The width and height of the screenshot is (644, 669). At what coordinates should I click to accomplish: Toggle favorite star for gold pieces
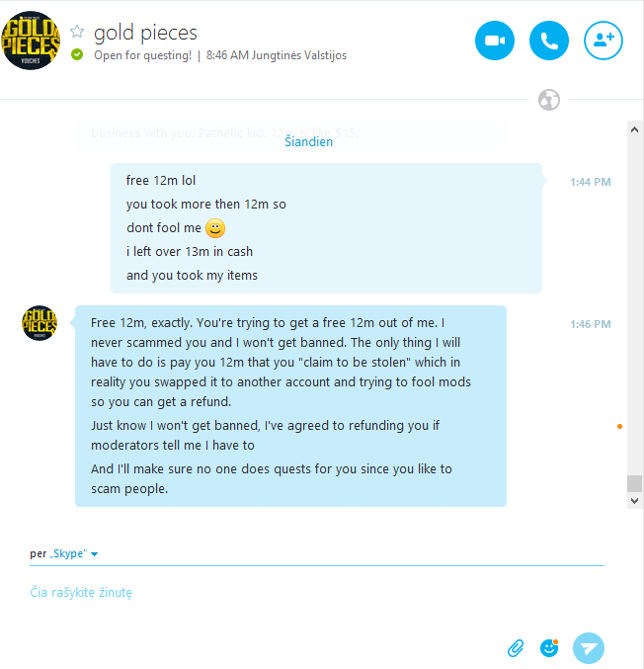coord(77,32)
